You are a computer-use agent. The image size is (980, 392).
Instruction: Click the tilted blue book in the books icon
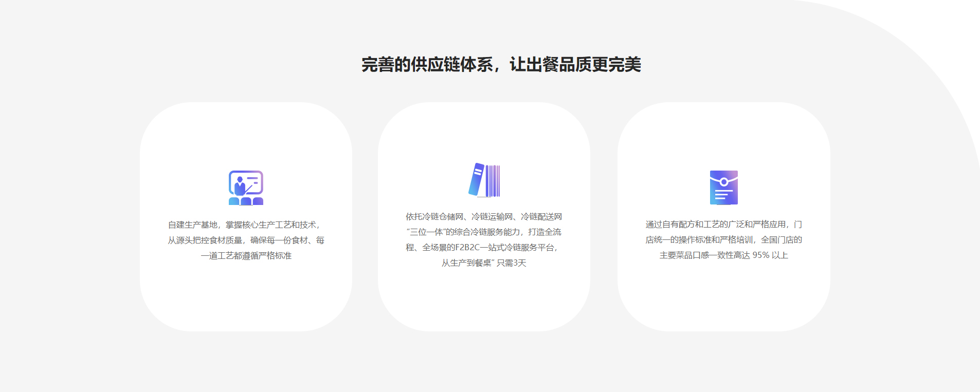(476, 180)
